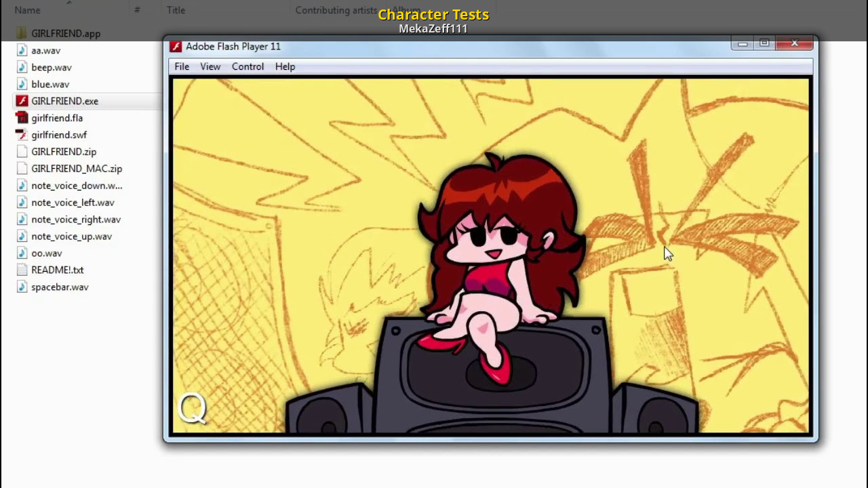Click the aa.wav audio file icon

[x=22, y=50]
